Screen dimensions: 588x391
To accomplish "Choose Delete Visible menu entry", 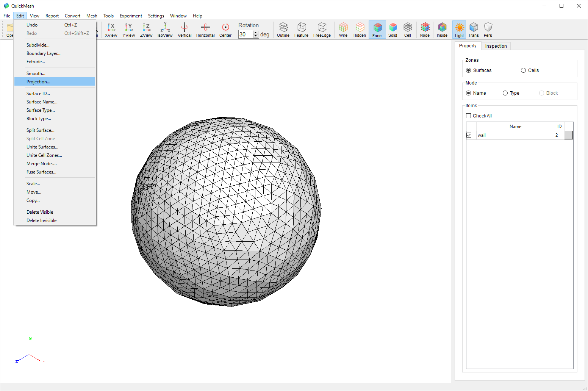I will [55, 212].
